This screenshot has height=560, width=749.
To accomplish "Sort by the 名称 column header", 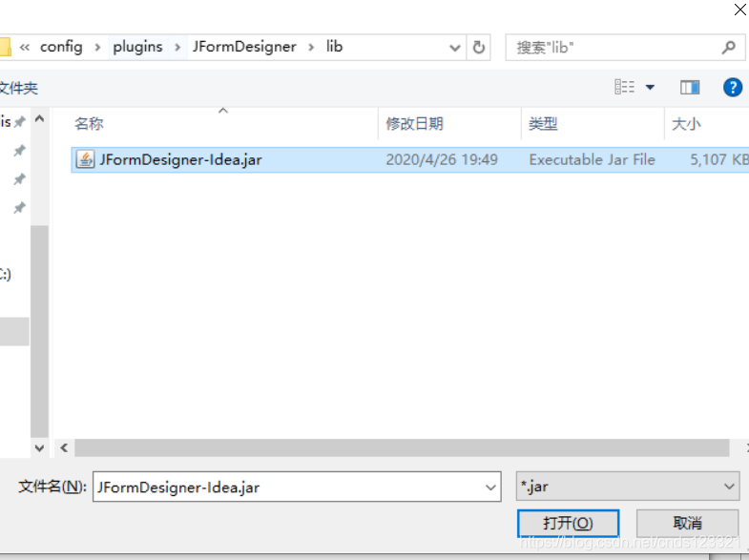I will click(x=89, y=124).
